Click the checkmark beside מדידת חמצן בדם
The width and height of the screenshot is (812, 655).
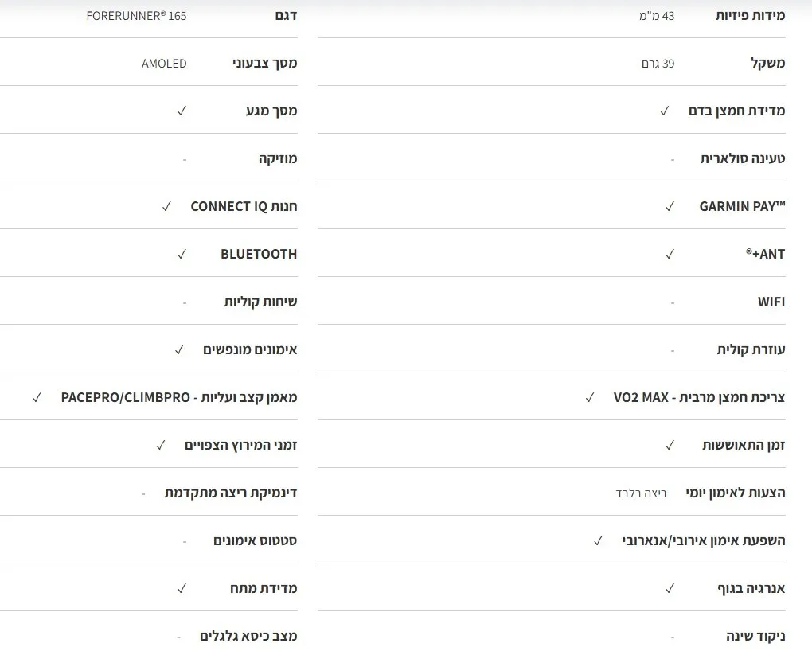[665, 111]
